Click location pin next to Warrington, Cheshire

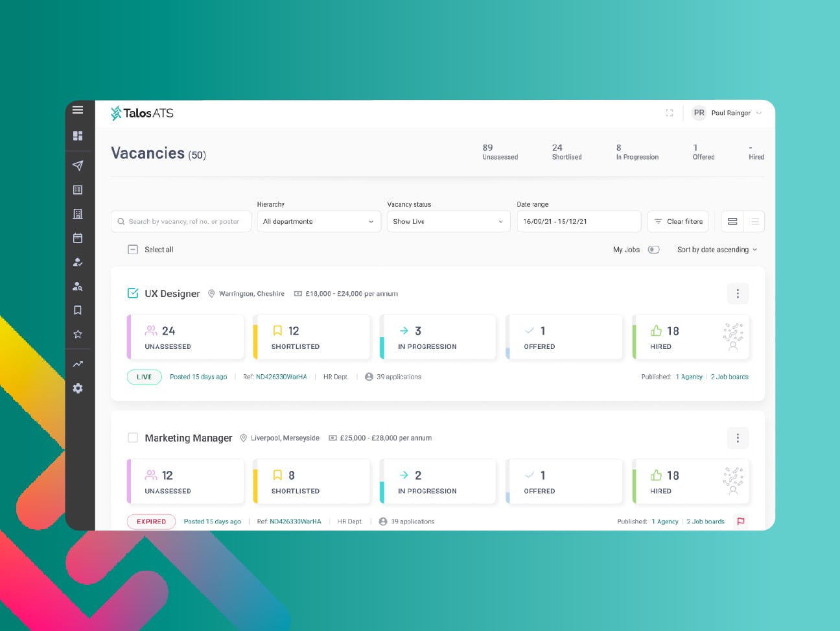211,294
